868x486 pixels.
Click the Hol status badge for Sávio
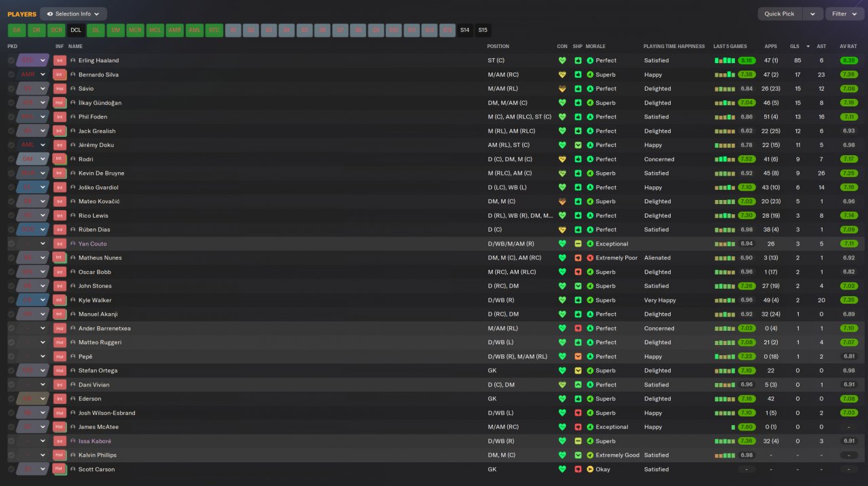coord(60,89)
